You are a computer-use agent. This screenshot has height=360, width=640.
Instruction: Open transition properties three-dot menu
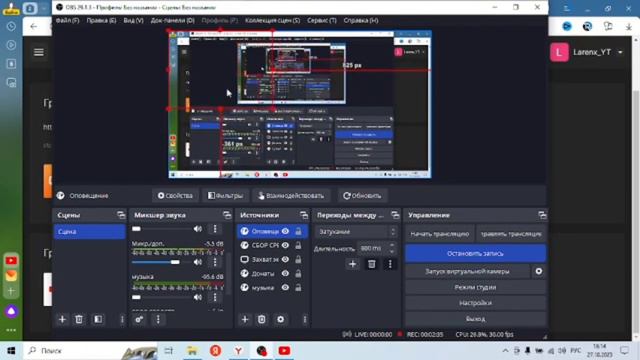(390, 264)
